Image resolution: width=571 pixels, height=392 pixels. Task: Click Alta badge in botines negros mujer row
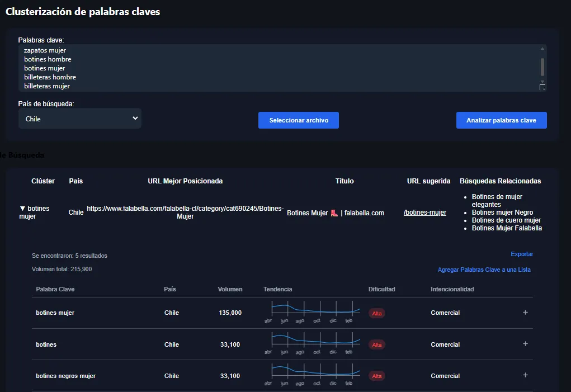377,376
